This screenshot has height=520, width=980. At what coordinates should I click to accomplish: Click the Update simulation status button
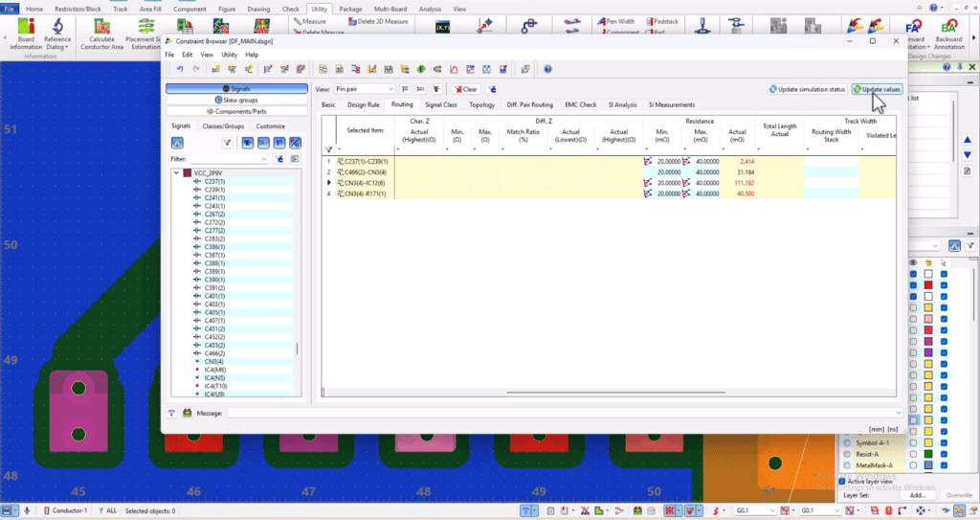[807, 89]
